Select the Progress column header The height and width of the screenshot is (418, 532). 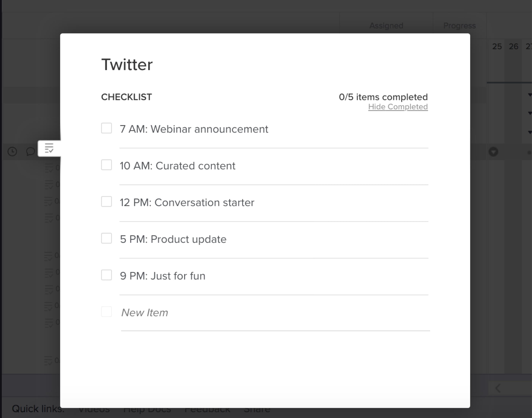pos(459,25)
